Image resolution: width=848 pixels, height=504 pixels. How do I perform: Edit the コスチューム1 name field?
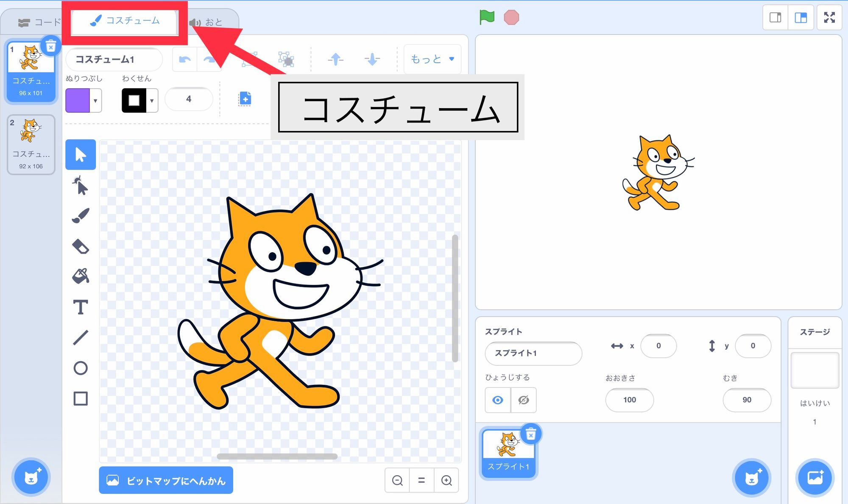coord(114,59)
